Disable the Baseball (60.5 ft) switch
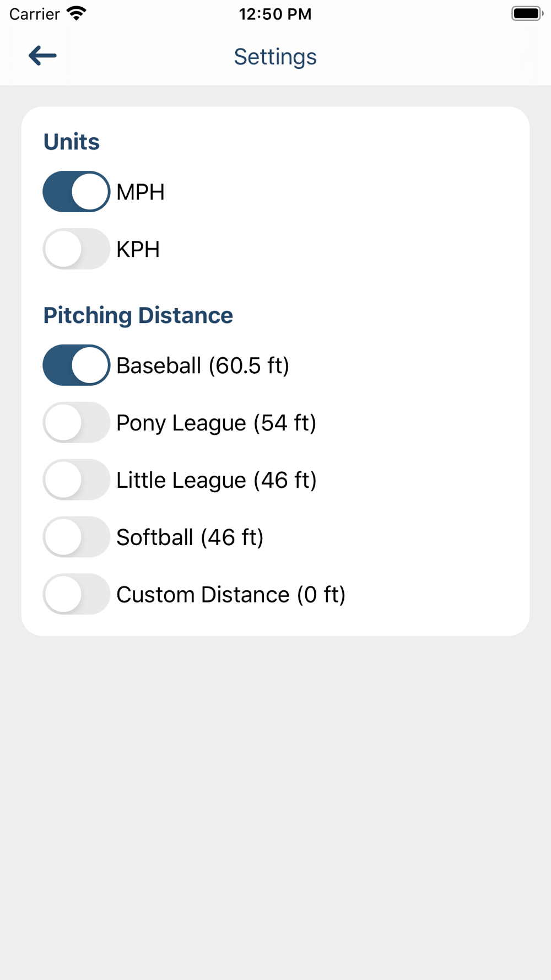The height and width of the screenshot is (980, 551). coord(77,365)
